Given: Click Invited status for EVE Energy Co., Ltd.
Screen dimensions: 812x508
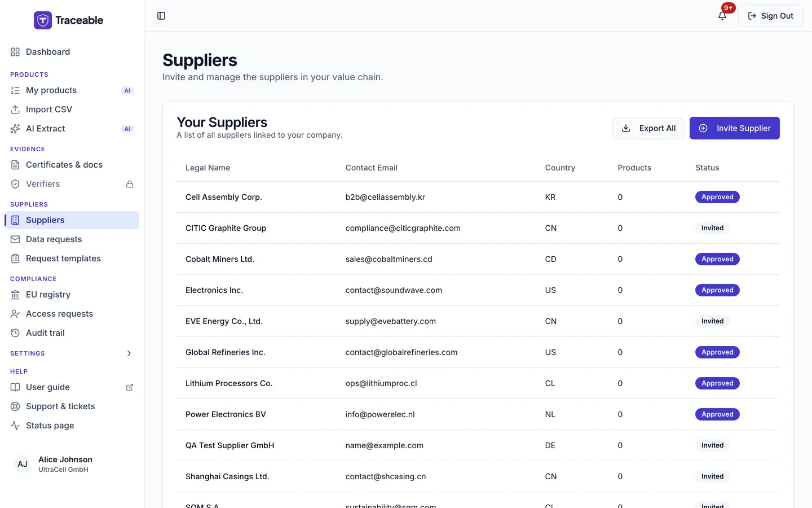Looking at the screenshot, I should [713, 321].
